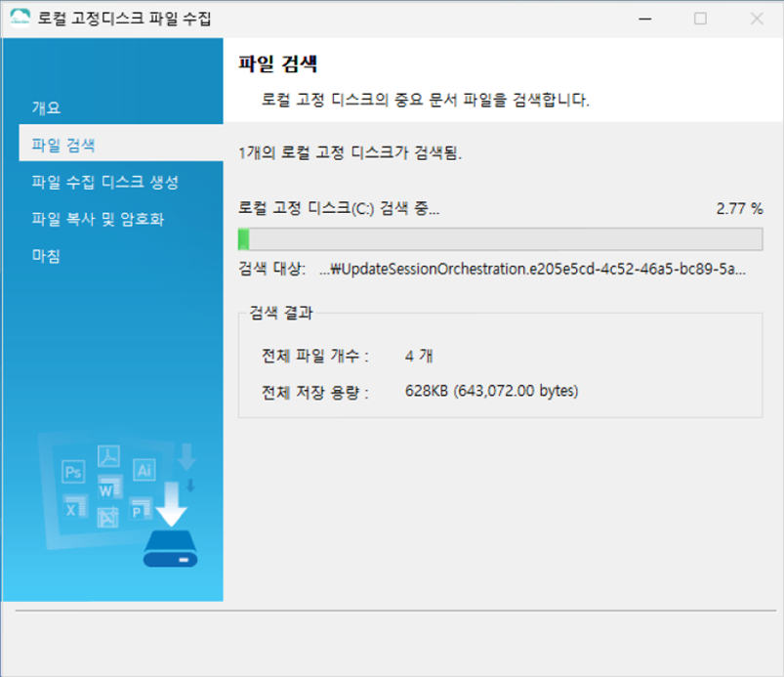
Task: Click the cloud app icon in title bar
Action: [x=20, y=18]
